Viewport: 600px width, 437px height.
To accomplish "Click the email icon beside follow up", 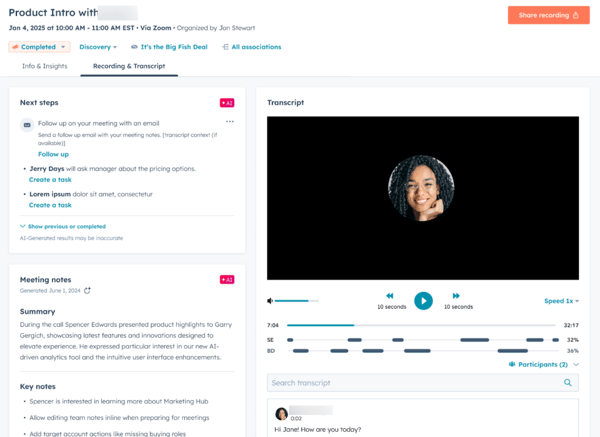I will (27, 125).
